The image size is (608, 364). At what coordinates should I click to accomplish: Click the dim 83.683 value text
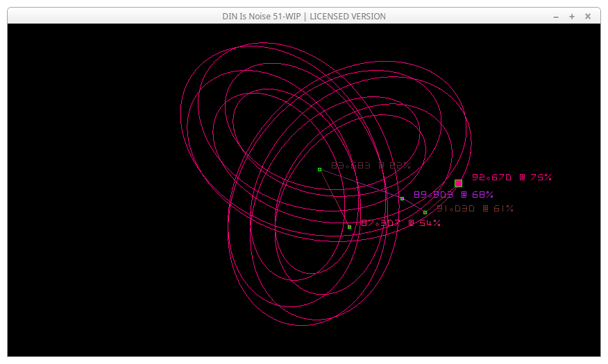[351, 166]
